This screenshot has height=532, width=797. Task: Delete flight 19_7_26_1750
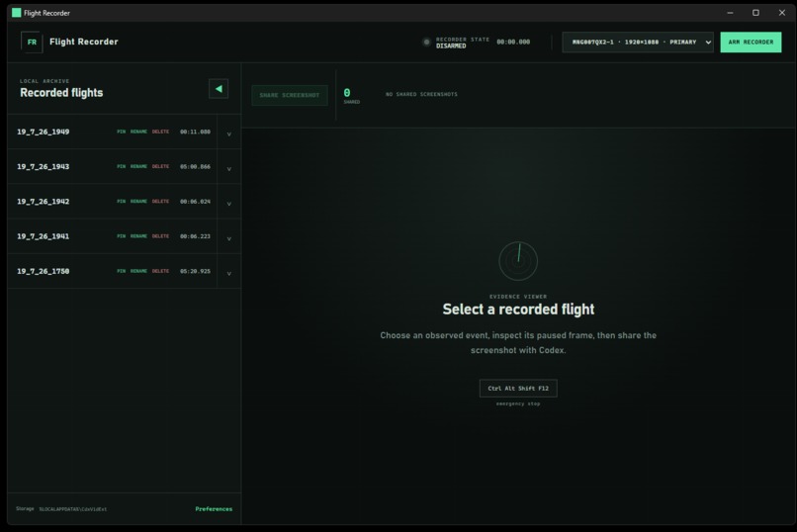(160, 271)
